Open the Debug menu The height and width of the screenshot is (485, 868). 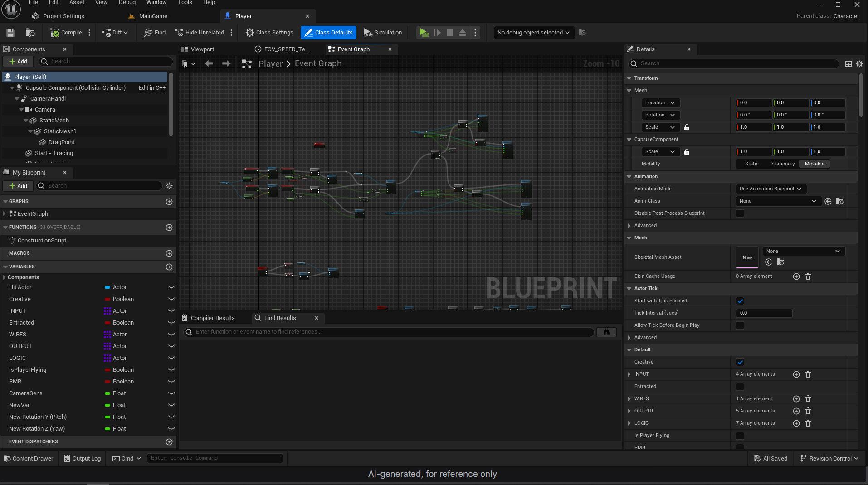pos(127,3)
